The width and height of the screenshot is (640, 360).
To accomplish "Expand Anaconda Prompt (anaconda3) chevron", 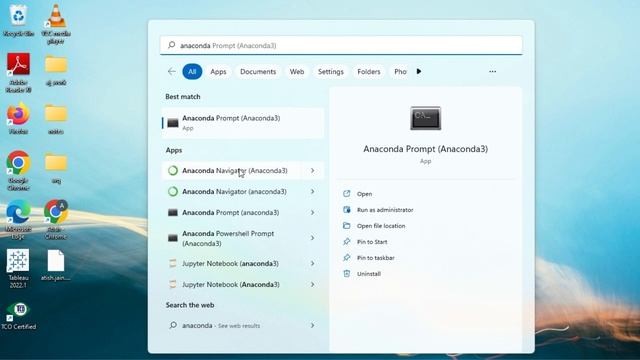I will [312, 213].
